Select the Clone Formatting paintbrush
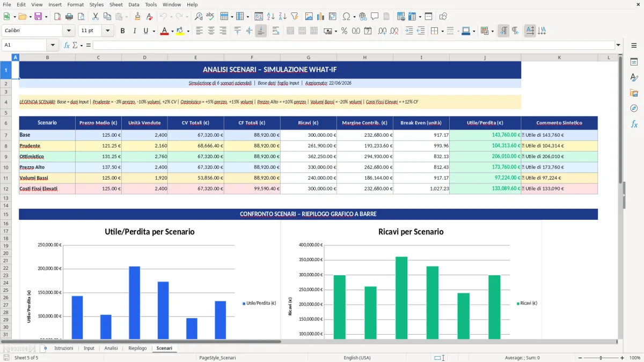 [x=137, y=17]
